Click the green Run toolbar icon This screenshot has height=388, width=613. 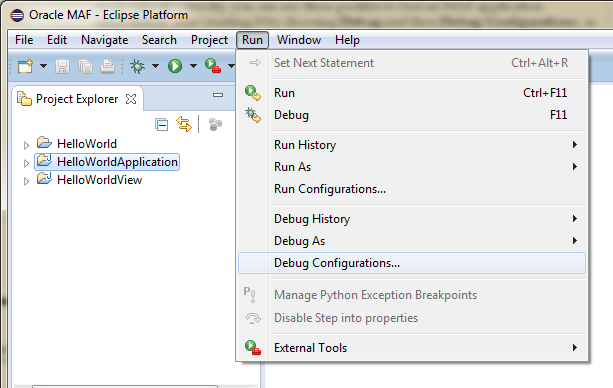pyautogui.click(x=175, y=66)
